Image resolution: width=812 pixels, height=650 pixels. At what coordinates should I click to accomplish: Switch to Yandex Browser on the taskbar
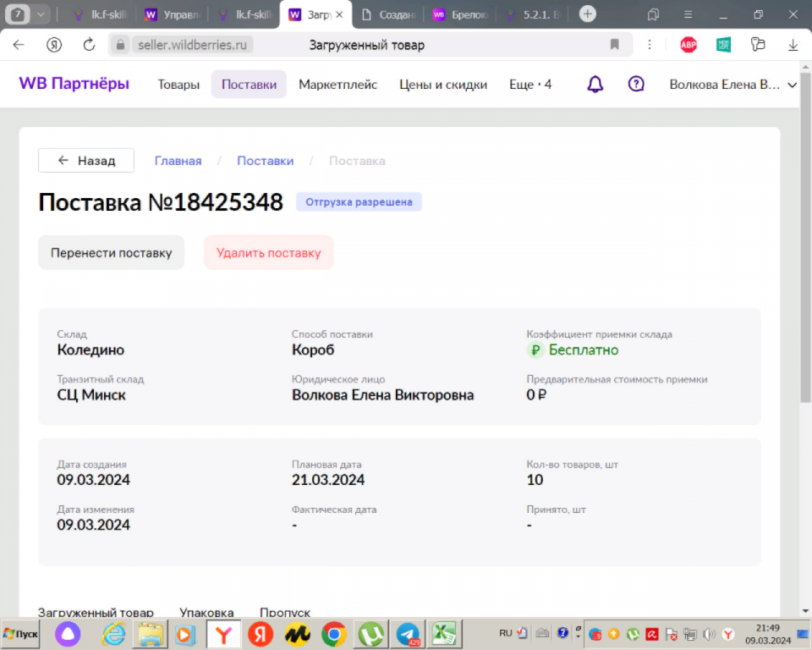(223, 634)
